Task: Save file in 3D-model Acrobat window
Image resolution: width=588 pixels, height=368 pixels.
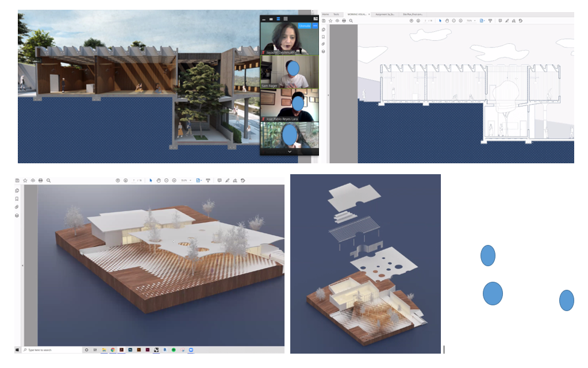Action: click(17, 181)
